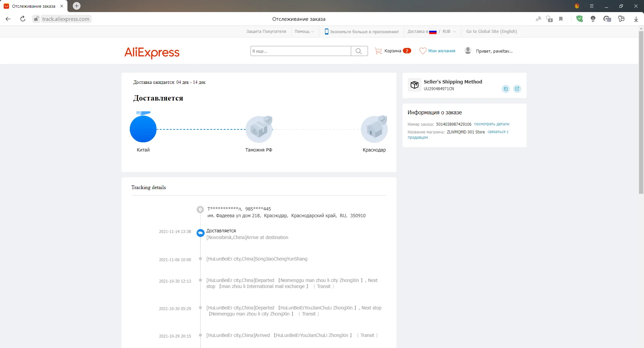Click the delivery address location pin icon
Viewport: 644px width, 348px height.
[200, 210]
